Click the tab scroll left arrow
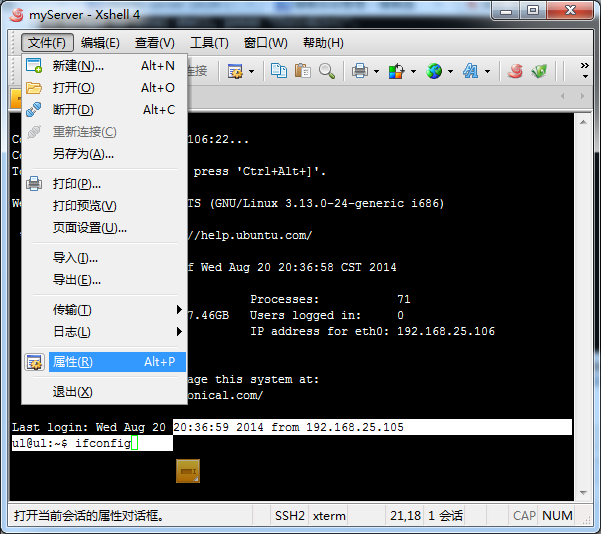This screenshot has height=534, width=601. (x=562, y=96)
